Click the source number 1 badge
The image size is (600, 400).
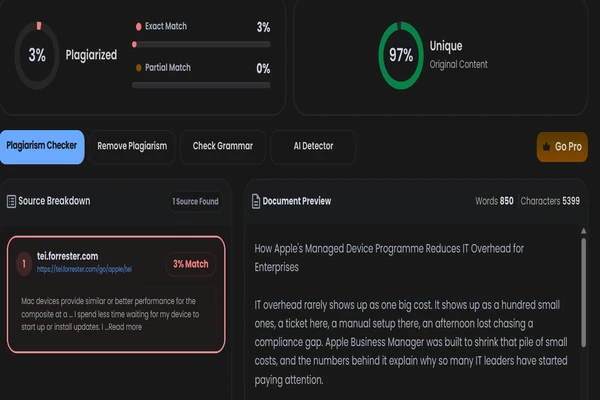[x=24, y=264]
